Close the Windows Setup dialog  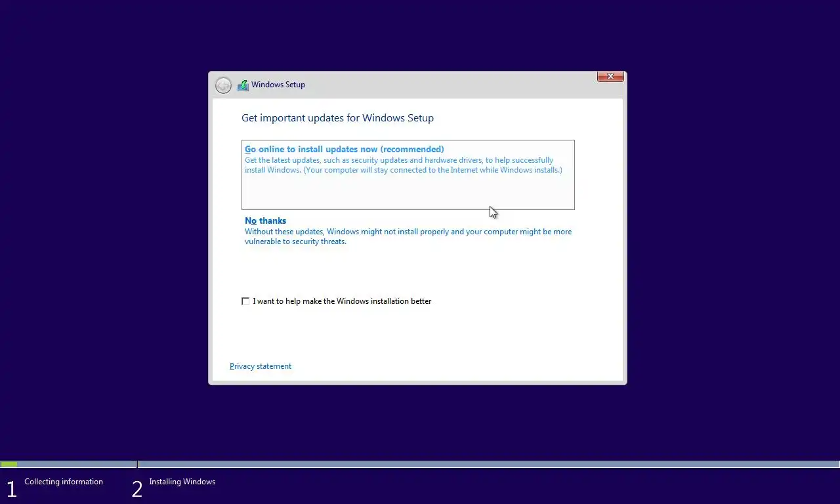coord(610,77)
